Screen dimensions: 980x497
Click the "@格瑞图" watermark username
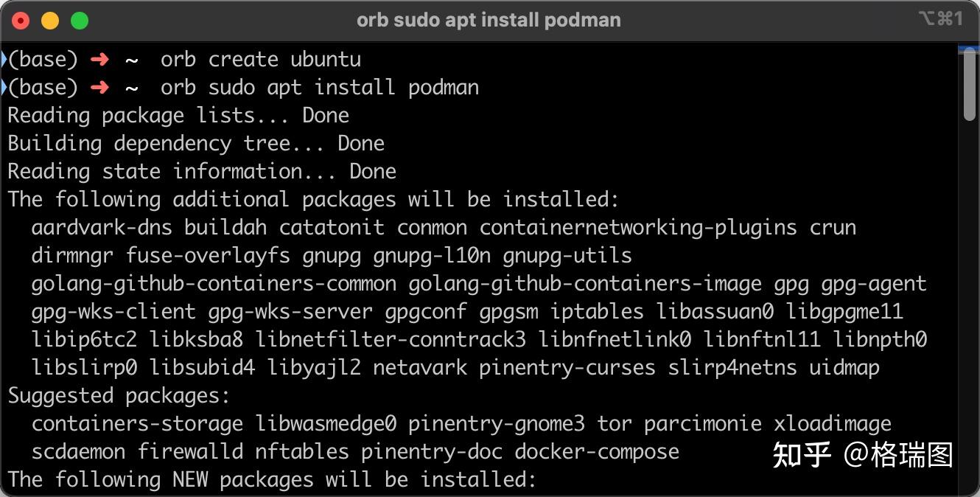[x=898, y=454]
